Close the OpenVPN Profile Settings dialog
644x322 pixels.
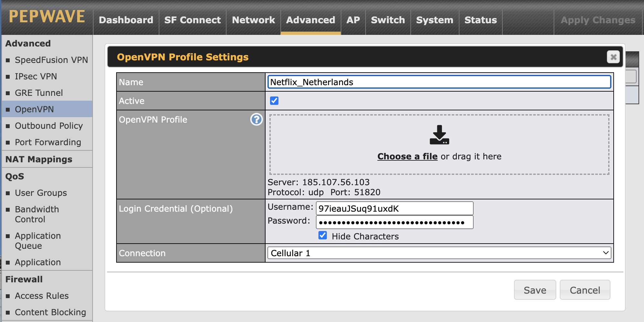click(x=613, y=57)
